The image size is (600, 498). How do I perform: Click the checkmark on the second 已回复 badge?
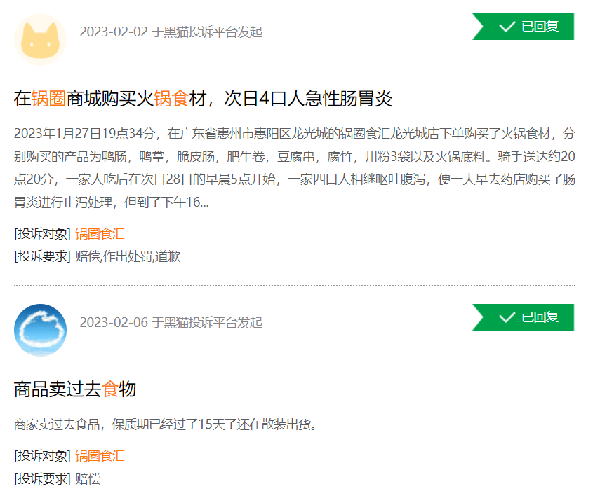(506, 318)
